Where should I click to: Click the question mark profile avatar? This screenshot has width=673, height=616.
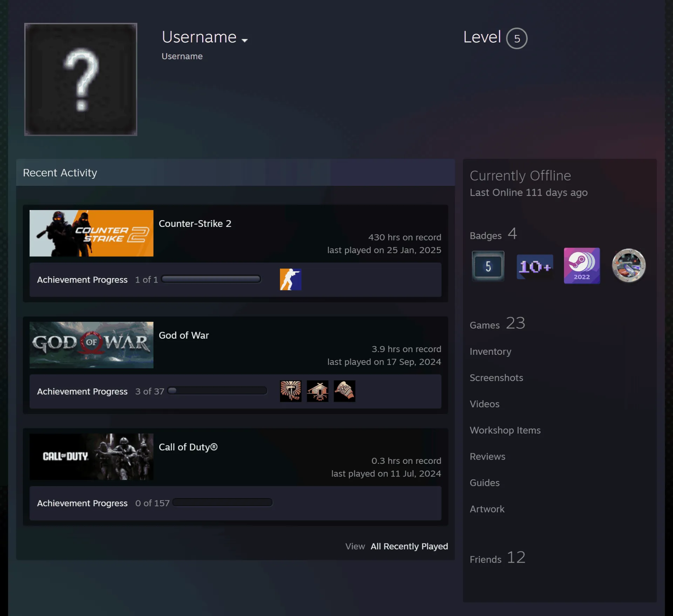[81, 79]
